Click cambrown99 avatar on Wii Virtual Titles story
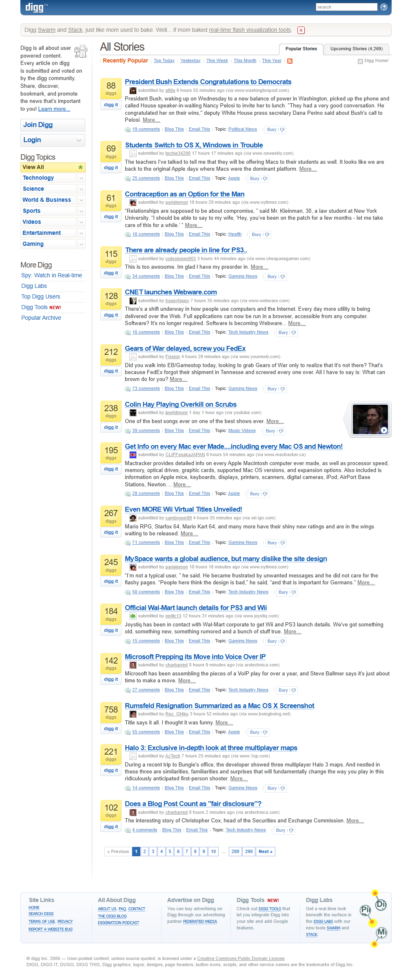412x980 pixels. coord(133,518)
